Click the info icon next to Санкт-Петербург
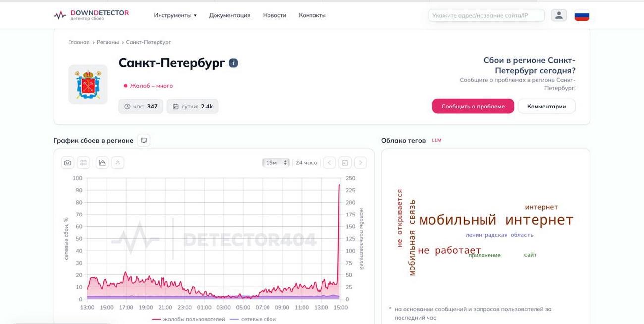 pyautogui.click(x=233, y=63)
